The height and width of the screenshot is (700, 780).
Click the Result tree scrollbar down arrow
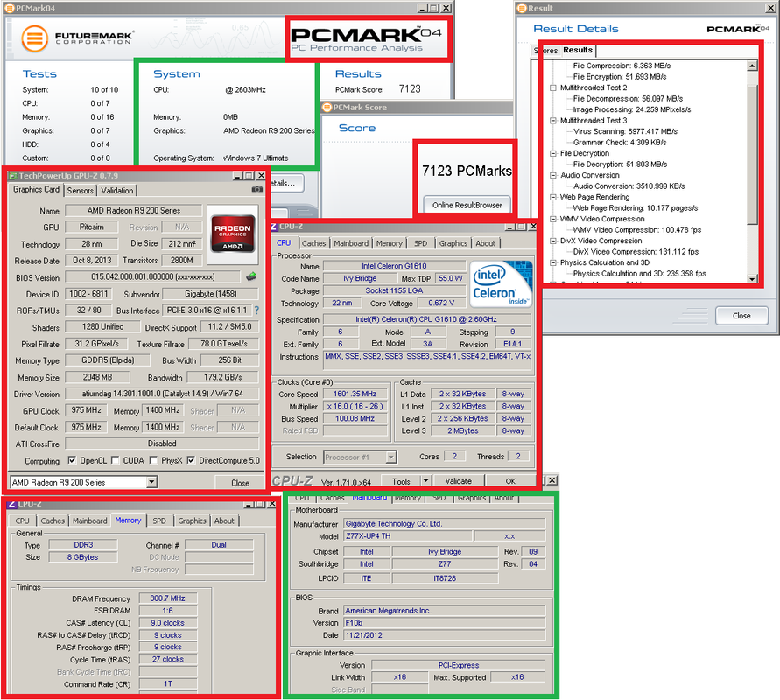pos(752,278)
